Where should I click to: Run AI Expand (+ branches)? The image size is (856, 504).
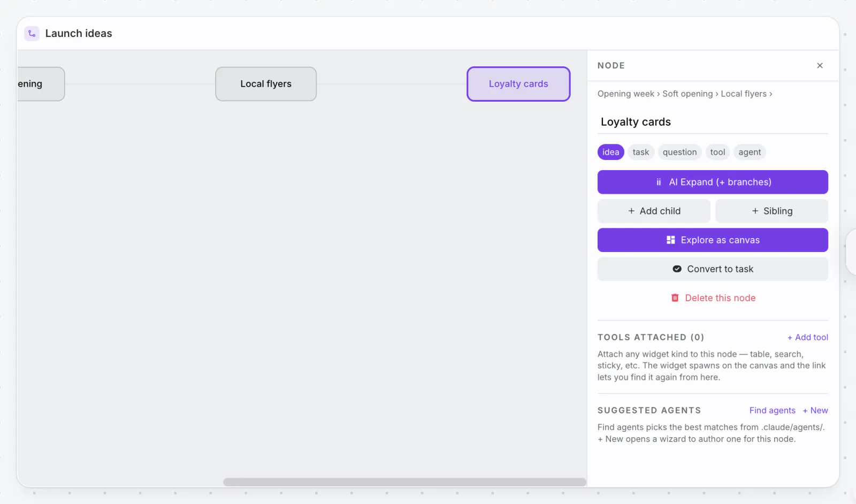(x=713, y=182)
